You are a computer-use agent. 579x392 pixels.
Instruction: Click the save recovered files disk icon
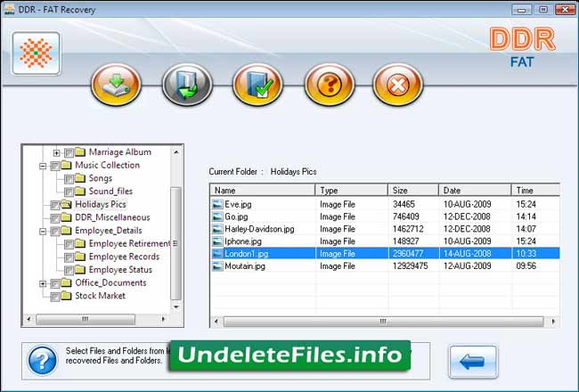(117, 85)
